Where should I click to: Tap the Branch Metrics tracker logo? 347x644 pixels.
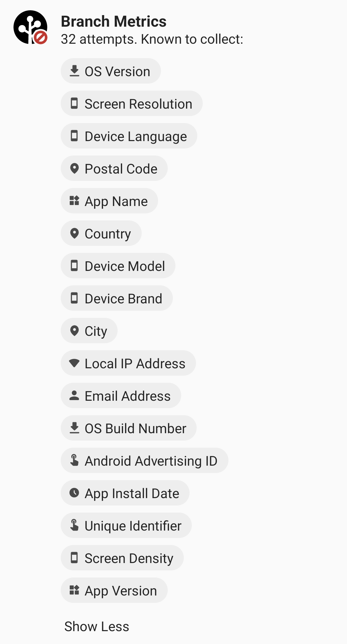[30, 27]
